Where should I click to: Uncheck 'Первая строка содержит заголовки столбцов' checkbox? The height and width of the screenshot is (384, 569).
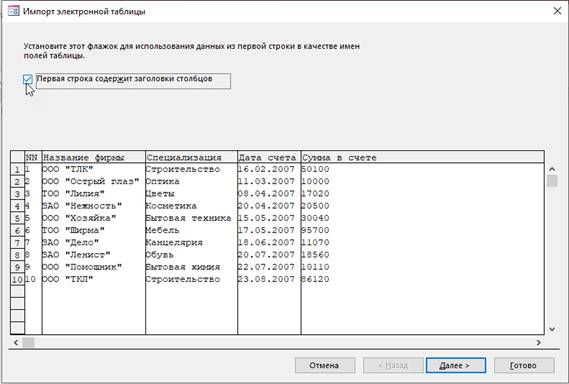[28, 79]
